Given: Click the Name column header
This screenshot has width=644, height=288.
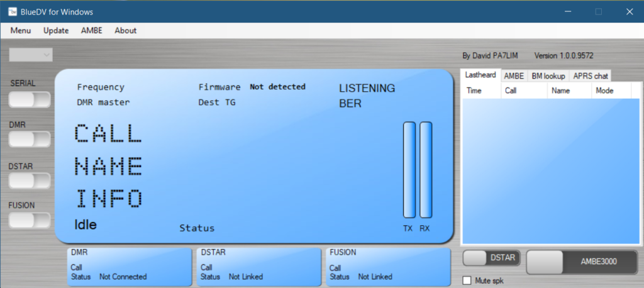Looking at the screenshot, I should point(570,91).
